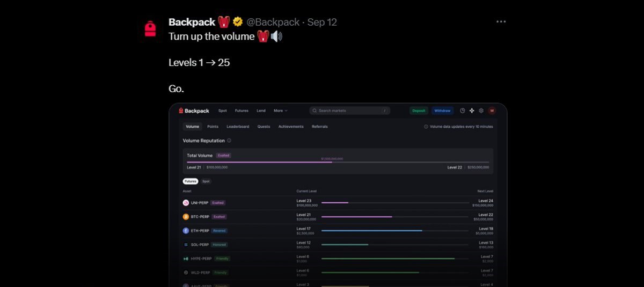Click the Exalted badge on the UNI-PERP row
Screen dimensions: 644x287
217,203
